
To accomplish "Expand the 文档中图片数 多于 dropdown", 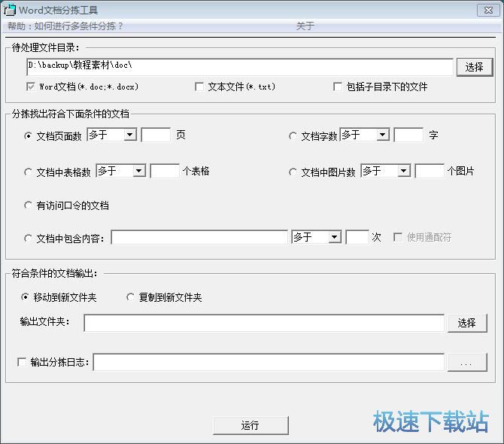I will 404,171.
